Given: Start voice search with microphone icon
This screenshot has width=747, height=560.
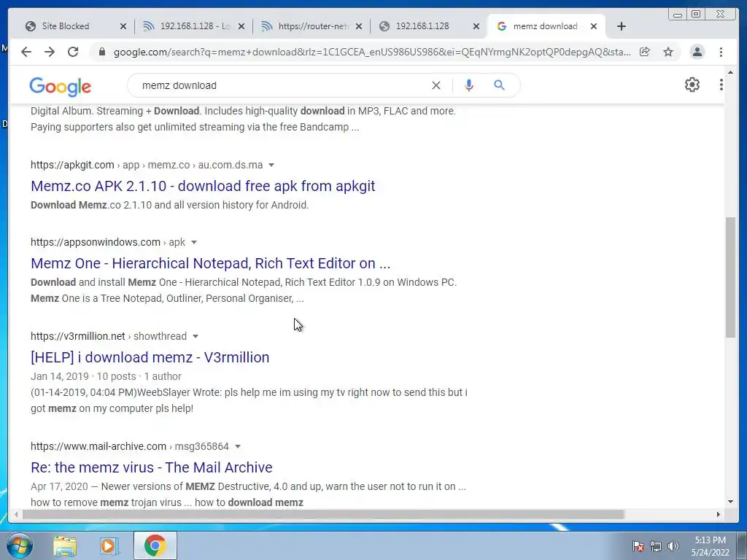Looking at the screenshot, I should coord(469,85).
